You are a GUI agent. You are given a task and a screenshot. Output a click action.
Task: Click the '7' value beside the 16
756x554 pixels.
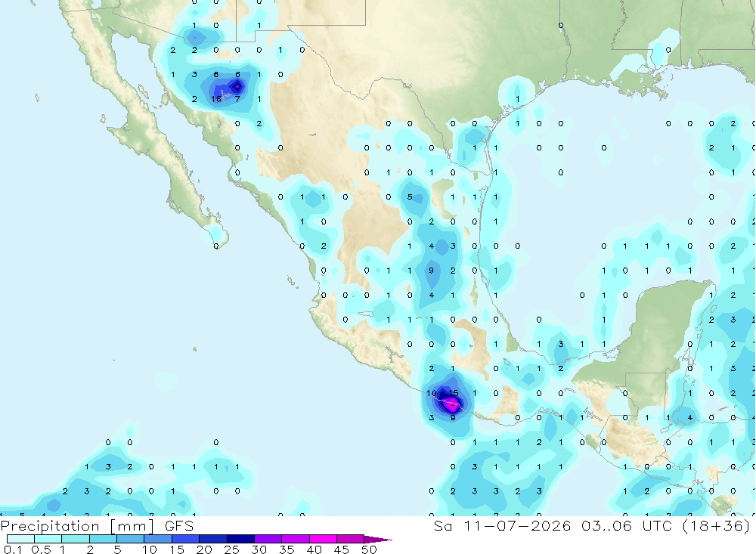click(237, 99)
